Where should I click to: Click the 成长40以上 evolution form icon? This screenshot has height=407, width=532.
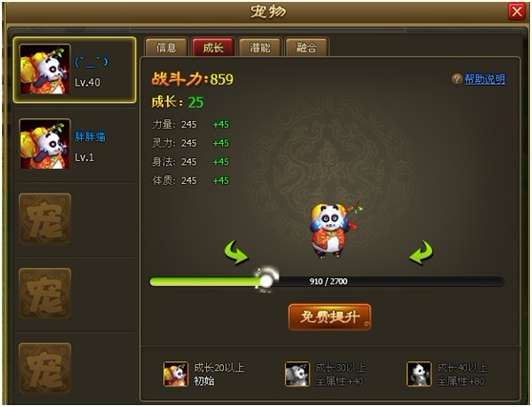(x=419, y=374)
